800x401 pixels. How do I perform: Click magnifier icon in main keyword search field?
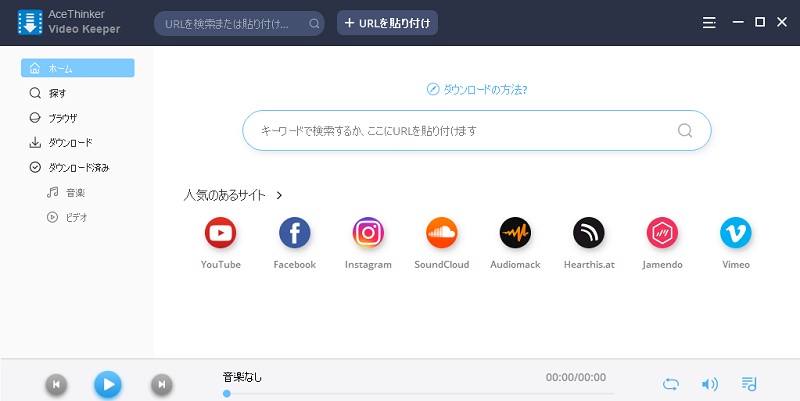(x=685, y=131)
